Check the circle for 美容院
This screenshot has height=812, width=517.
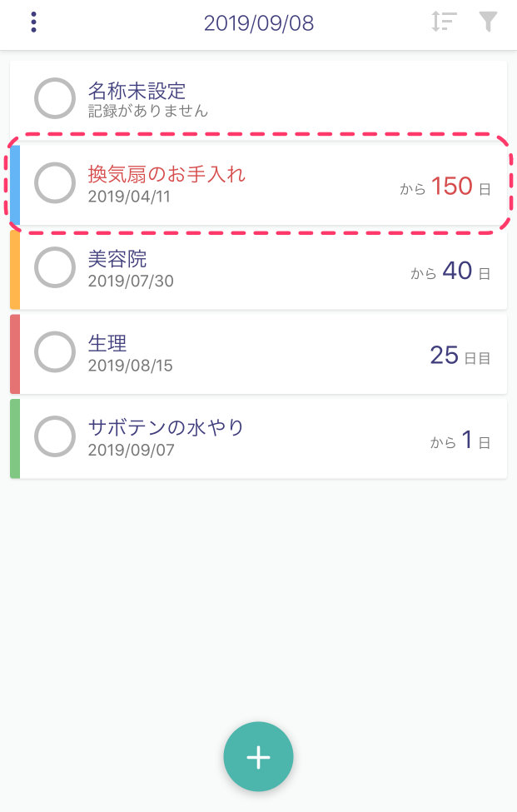(x=55, y=267)
